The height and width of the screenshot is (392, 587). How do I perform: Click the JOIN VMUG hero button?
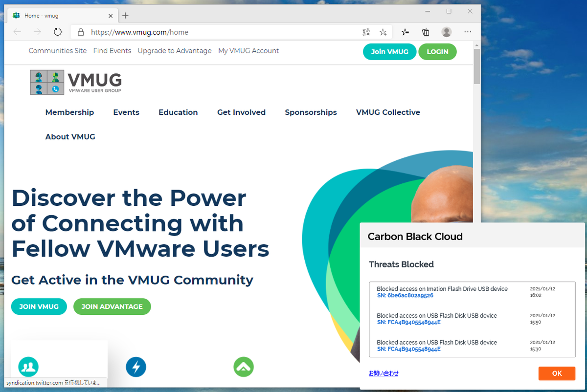39,306
